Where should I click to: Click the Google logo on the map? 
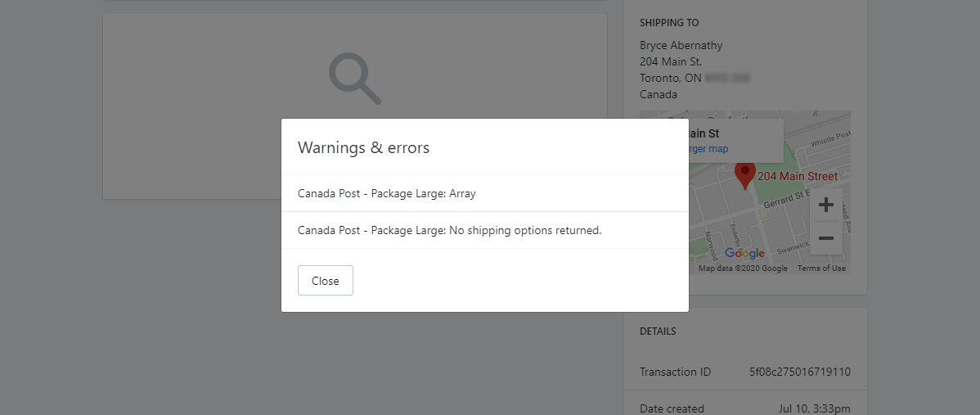[x=744, y=253]
